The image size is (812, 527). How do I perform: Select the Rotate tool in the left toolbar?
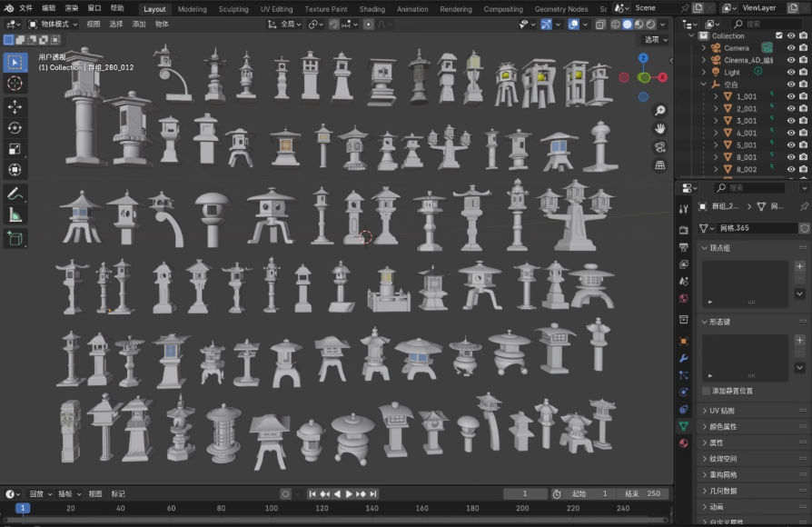(15, 127)
